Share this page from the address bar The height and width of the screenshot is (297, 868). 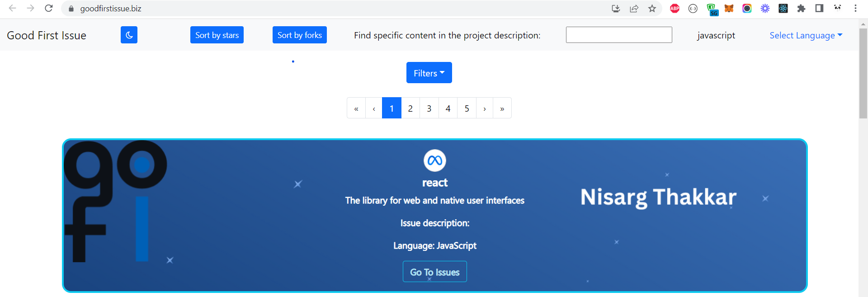634,8
